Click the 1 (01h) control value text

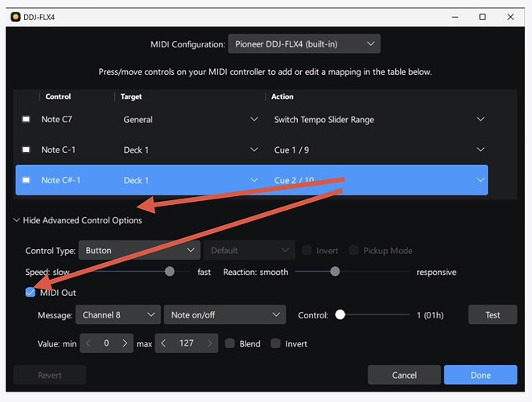431,315
